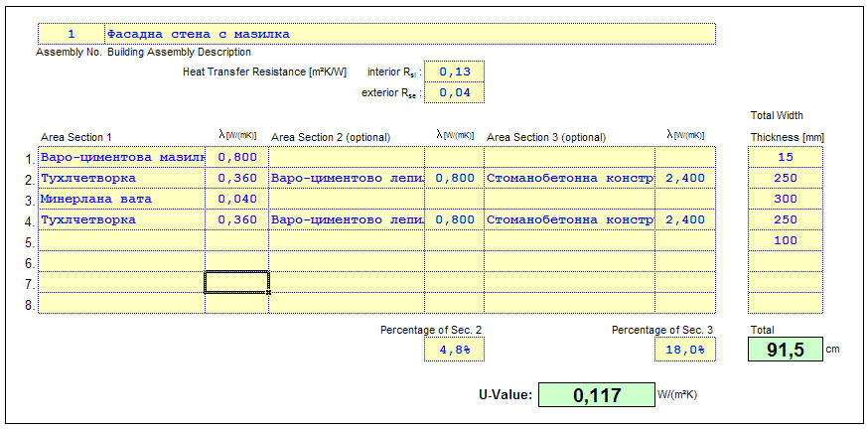This screenshot has height=429, width=868.
Task: Click the Percentage of Sec. 2 value 4,8%
Action: pos(454,350)
